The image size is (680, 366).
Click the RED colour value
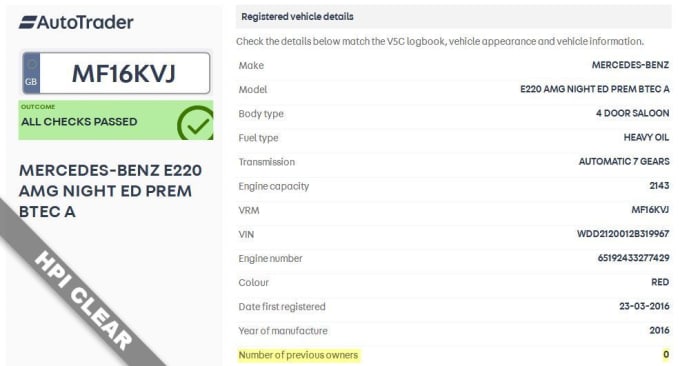point(660,282)
